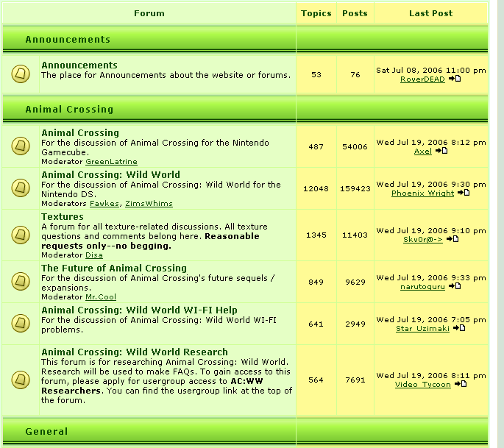Open Animal Crossing: Wild World WI-FI Help forum

coord(139,310)
